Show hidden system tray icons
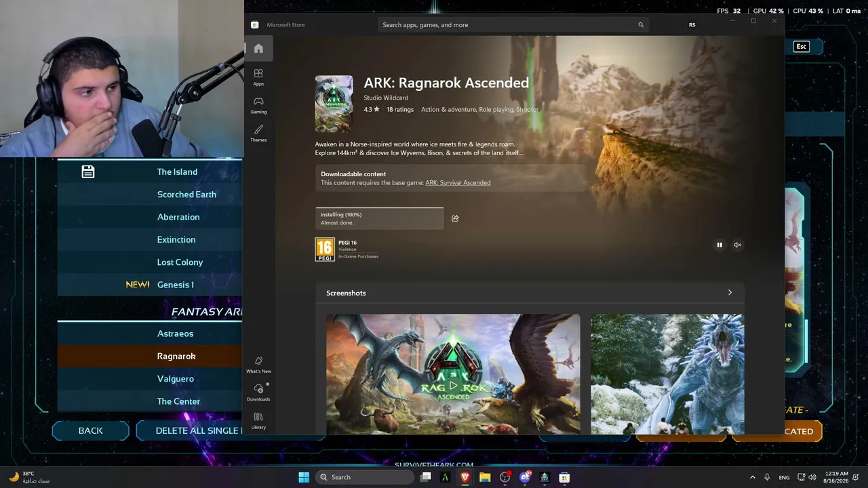 click(752, 477)
